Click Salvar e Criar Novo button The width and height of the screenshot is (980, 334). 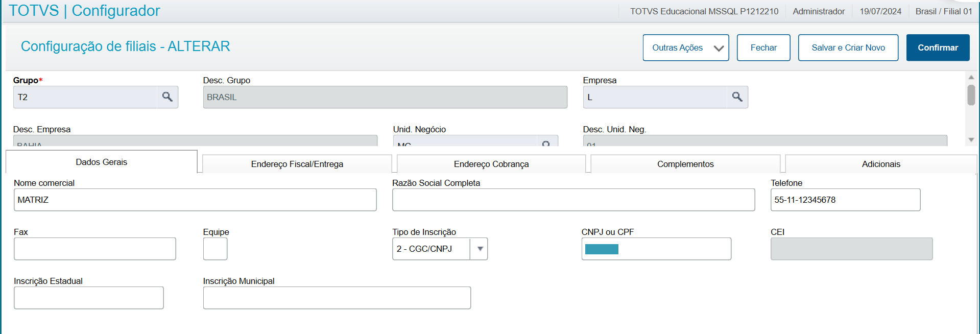tap(848, 47)
